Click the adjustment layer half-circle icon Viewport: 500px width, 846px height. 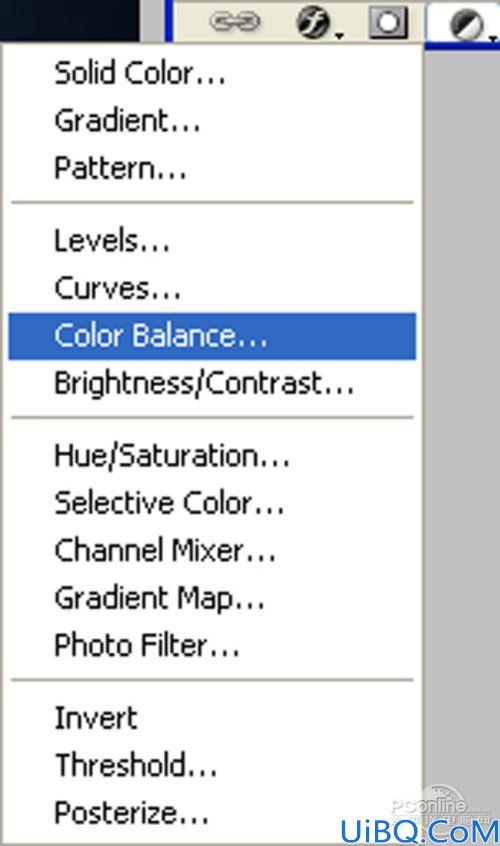pos(466,26)
